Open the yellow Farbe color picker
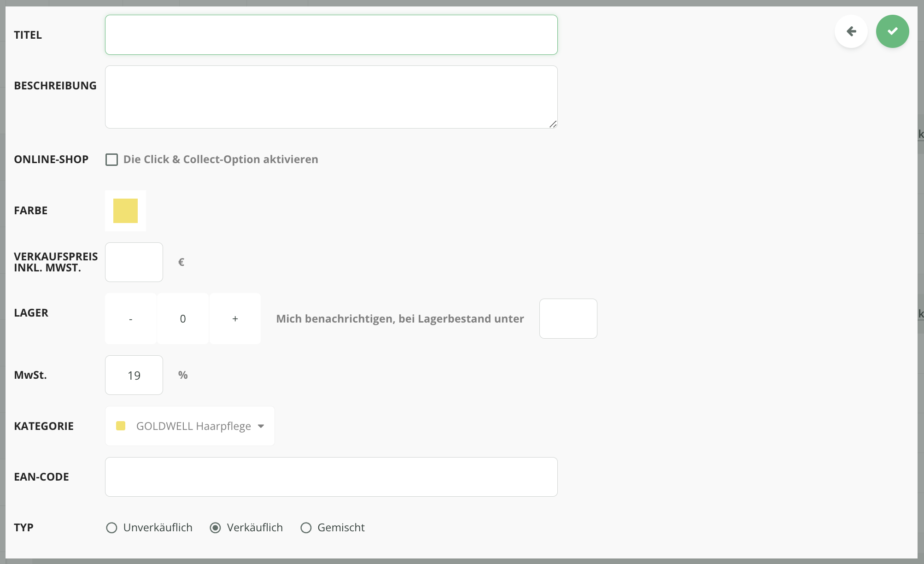Viewport: 924px width, 564px height. (125, 211)
